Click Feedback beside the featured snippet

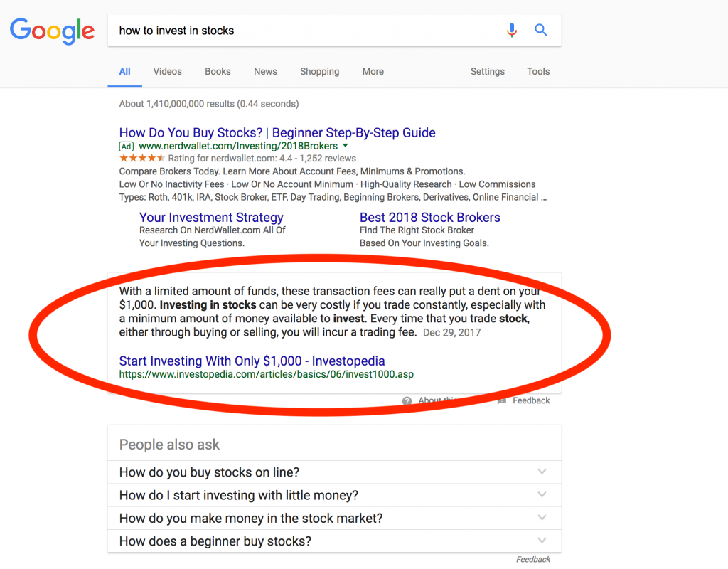click(x=531, y=400)
